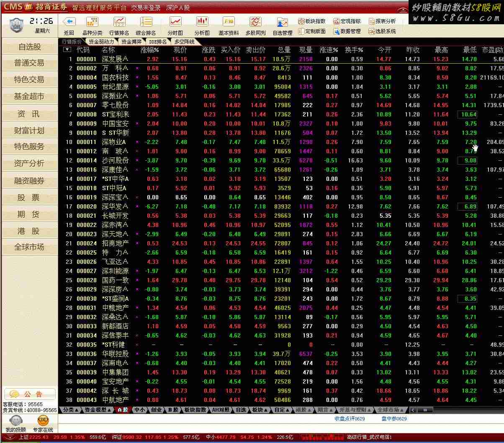Open 多股同列 multi-stock view icon
This screenshot has height=443, width=504.
255,22
